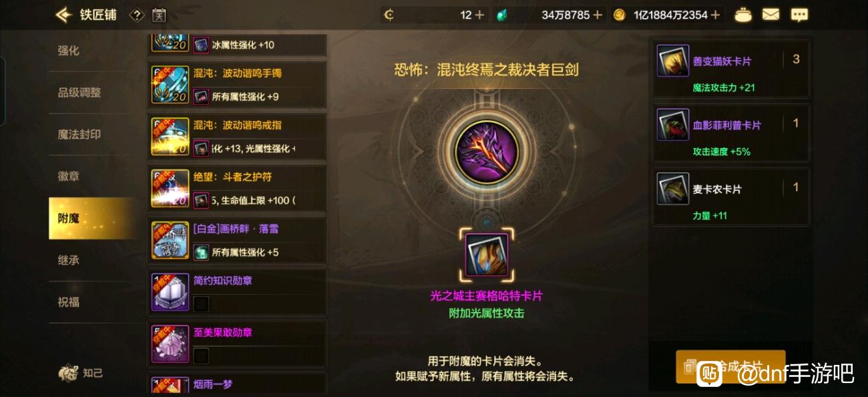Open the question mark help icon

[x=137, y=15]
